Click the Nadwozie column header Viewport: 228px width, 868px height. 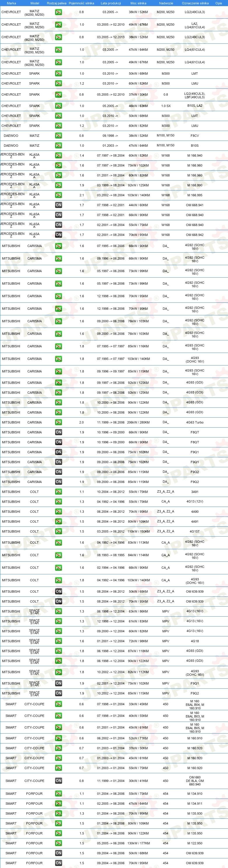click(166, 3)
